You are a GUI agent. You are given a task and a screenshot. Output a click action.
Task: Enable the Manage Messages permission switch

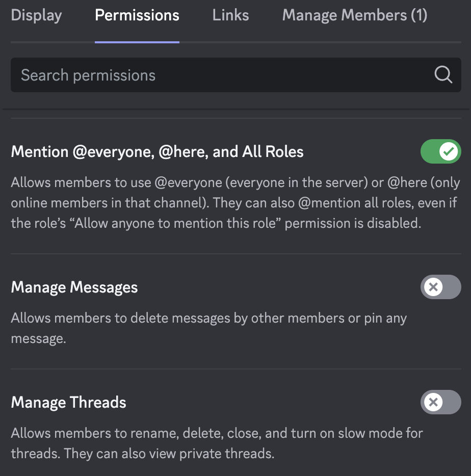440,287
